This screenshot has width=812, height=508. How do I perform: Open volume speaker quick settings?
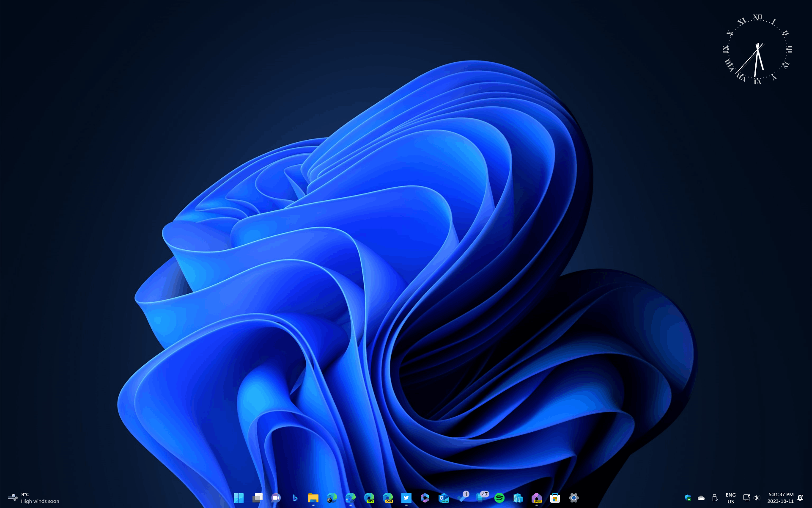757,498
